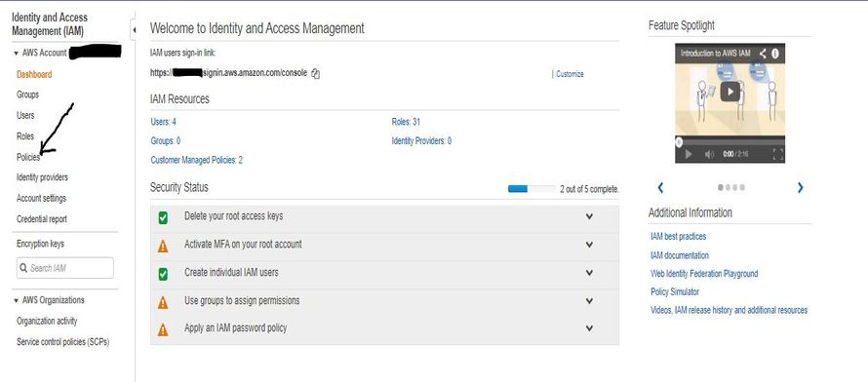Click warning icon beside Use groups
This screenshot has height=382, width=868.
point(163,302)
